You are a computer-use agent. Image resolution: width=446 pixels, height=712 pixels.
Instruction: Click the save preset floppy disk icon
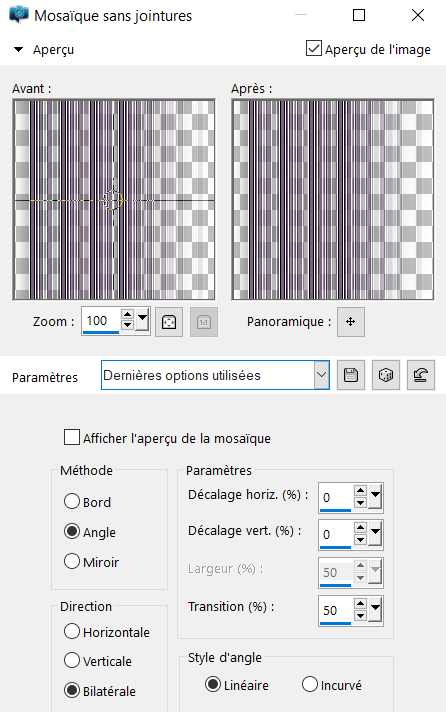[351, 375]
